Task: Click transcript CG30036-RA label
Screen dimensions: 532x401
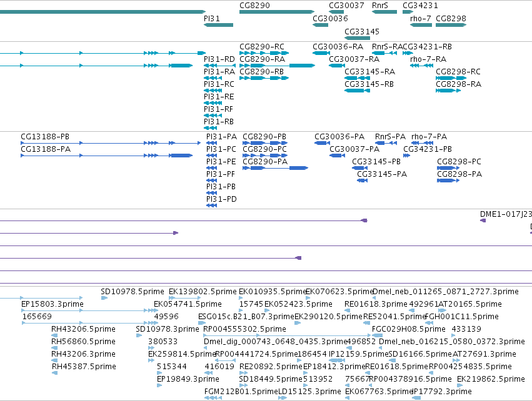Action: [338, 47]
